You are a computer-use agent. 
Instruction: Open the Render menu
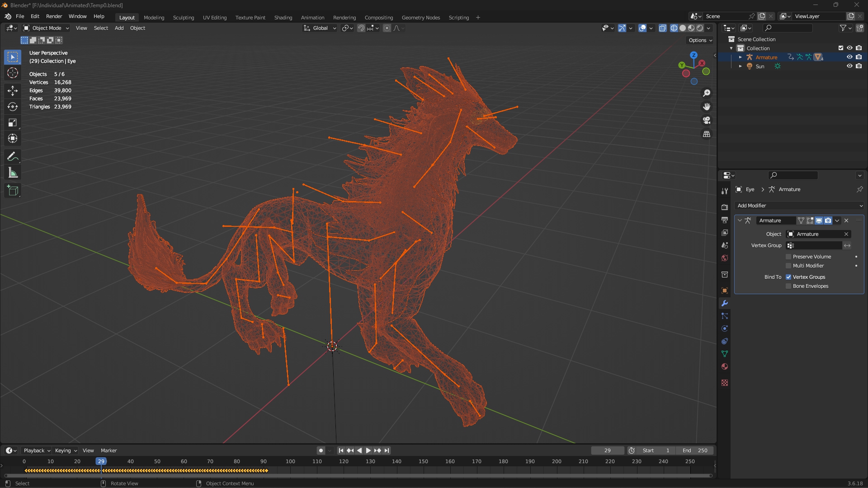pos(54,16)
